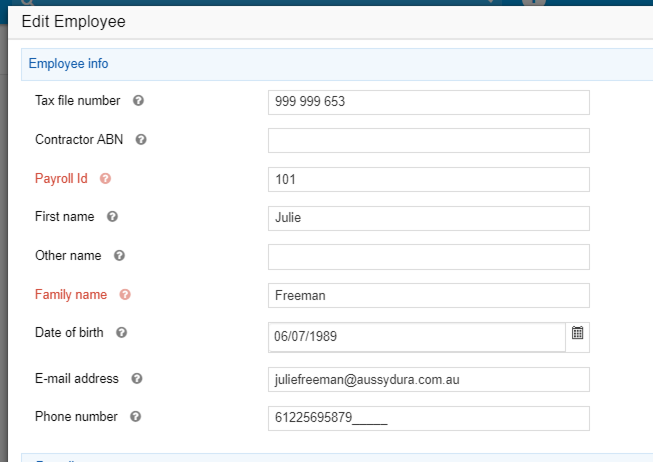Click help icon beside E-mail address
Screen dimensions: 653x462
[137, 379]
